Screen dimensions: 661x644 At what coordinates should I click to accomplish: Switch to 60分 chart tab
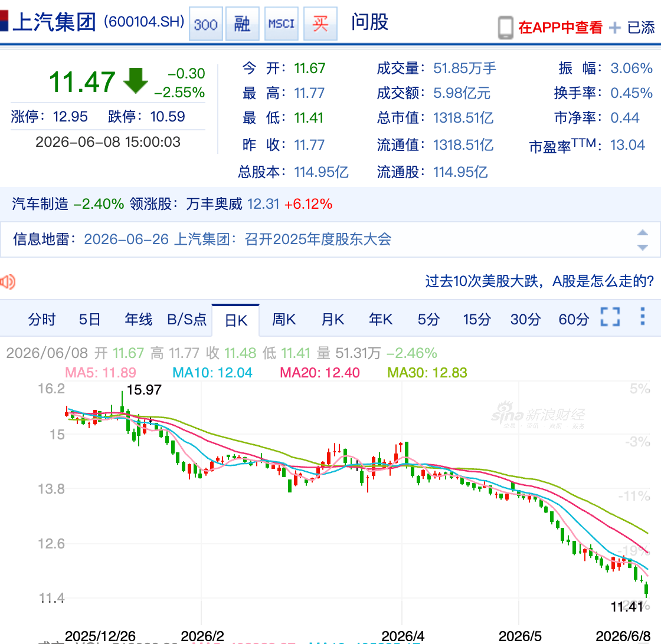click(574, 319)
